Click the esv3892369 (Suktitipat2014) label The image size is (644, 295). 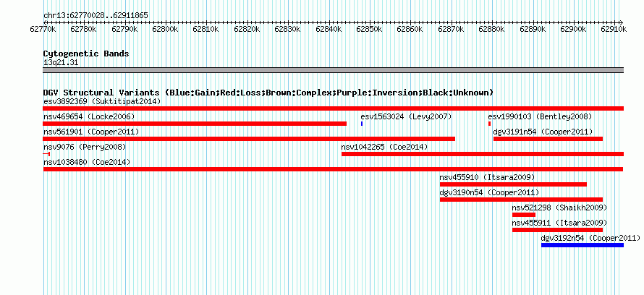click(x=102, y=101)
